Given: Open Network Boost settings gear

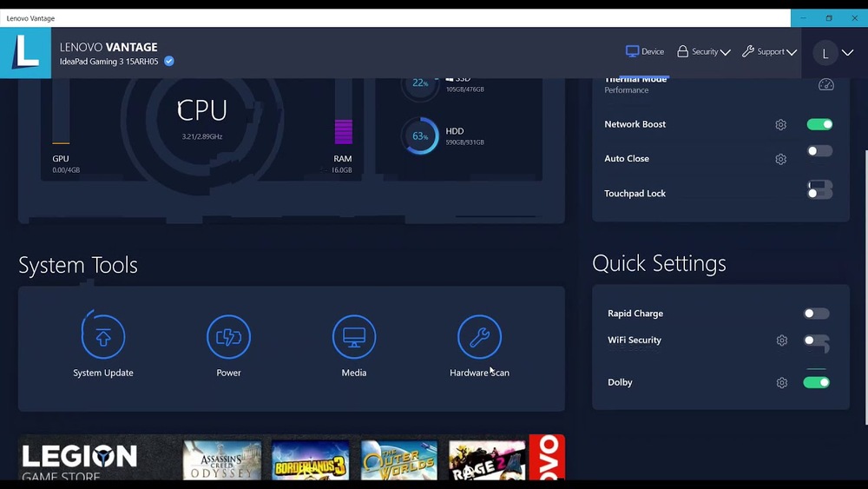Looking at the screenshot, I should pyautogui.click(x=780, y=124).
